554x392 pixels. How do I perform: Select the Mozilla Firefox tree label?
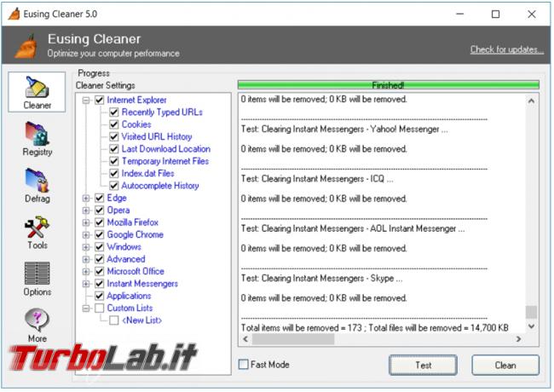132,222
